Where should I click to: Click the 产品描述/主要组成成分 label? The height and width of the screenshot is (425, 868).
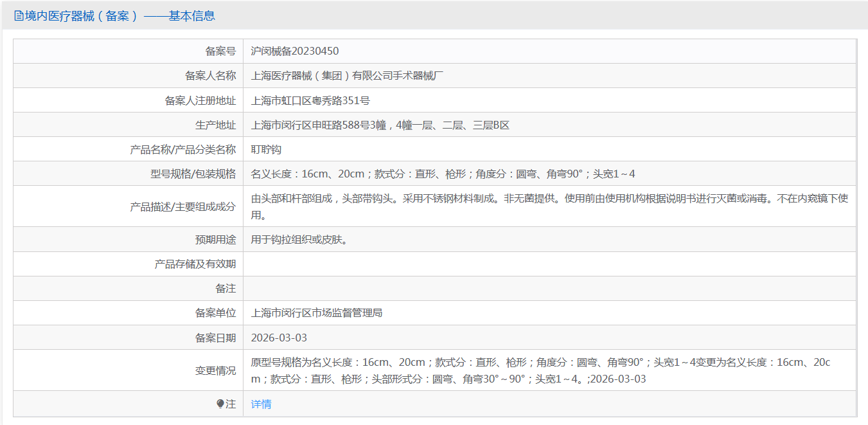click(x=182, y=206)
